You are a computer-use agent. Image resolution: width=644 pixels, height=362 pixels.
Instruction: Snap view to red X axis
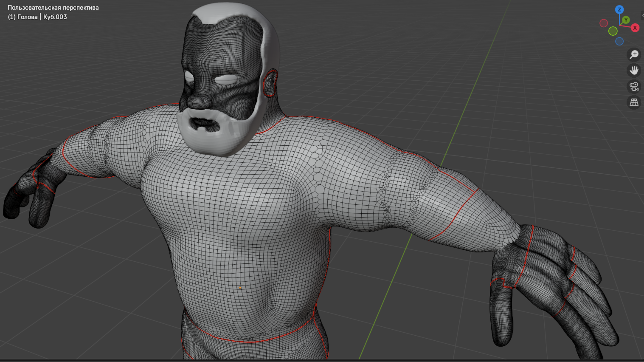point(635,28)
